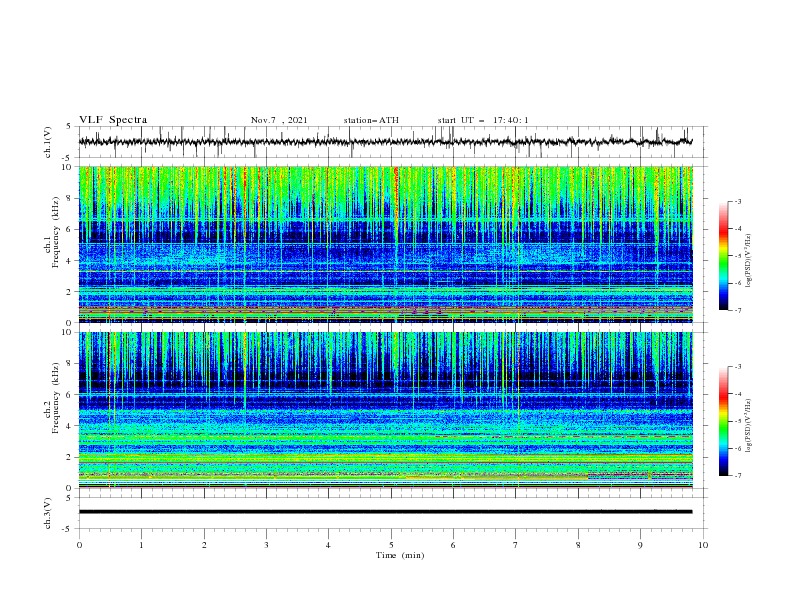Click the ch.2 color bar "log(PSD)(V²/Hz)" label
This screenshot has width=792, height=612.
(x=749, y=426)
